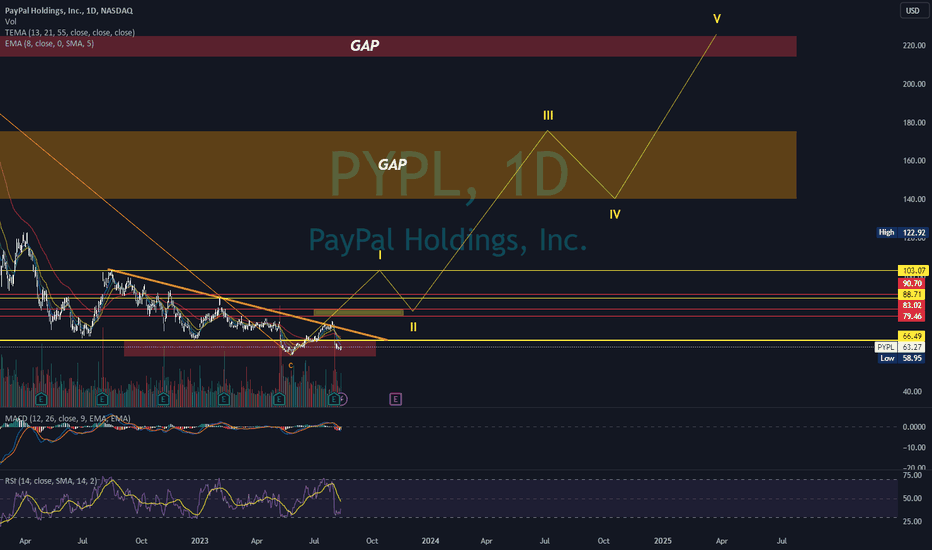Click the 90.70 red price label

pos(912,284)
